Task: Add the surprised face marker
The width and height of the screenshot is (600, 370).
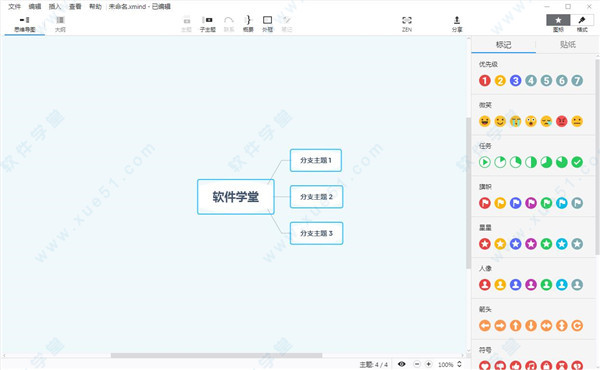Action: (x=531, y=121)
